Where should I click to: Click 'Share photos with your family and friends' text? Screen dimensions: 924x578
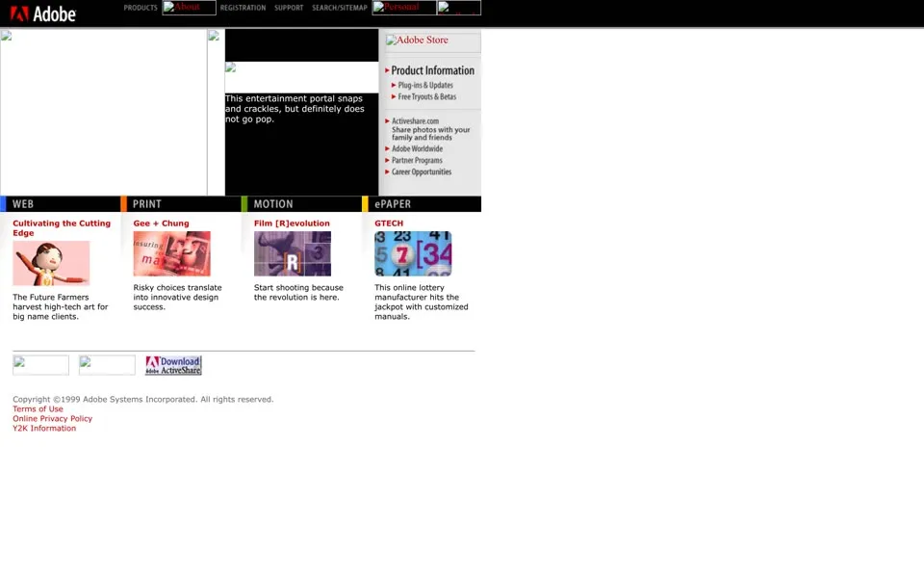point(431,133)
